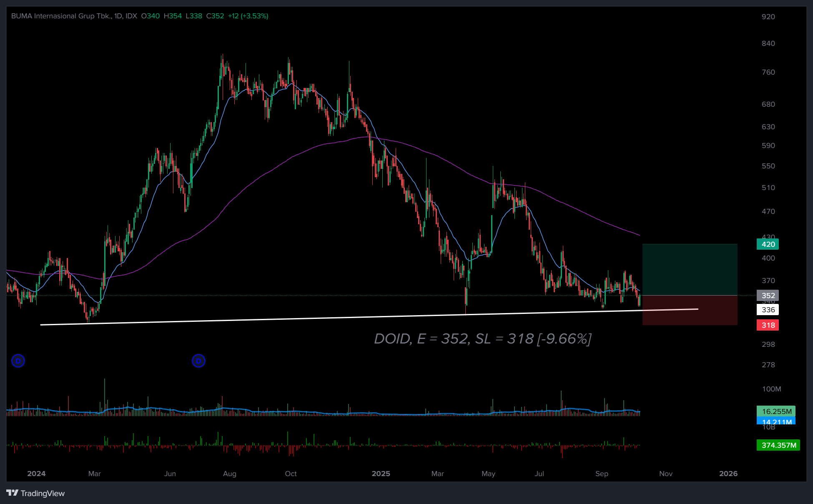Click the Nov label on time axis
Viewport: 813px width, 504px height.
(665, 474)
